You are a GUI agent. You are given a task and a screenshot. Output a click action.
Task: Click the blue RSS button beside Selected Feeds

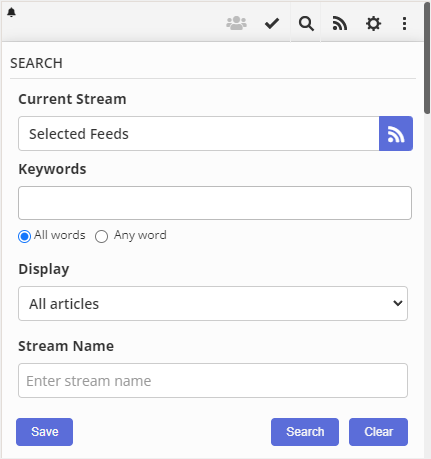396,134
